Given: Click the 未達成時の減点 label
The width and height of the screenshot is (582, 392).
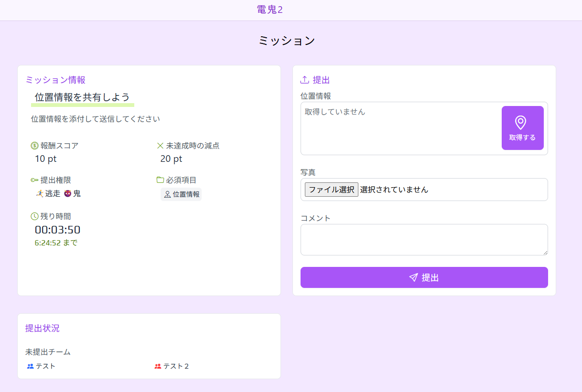Looking at the screenshot, I should click(x=193, y=146).
